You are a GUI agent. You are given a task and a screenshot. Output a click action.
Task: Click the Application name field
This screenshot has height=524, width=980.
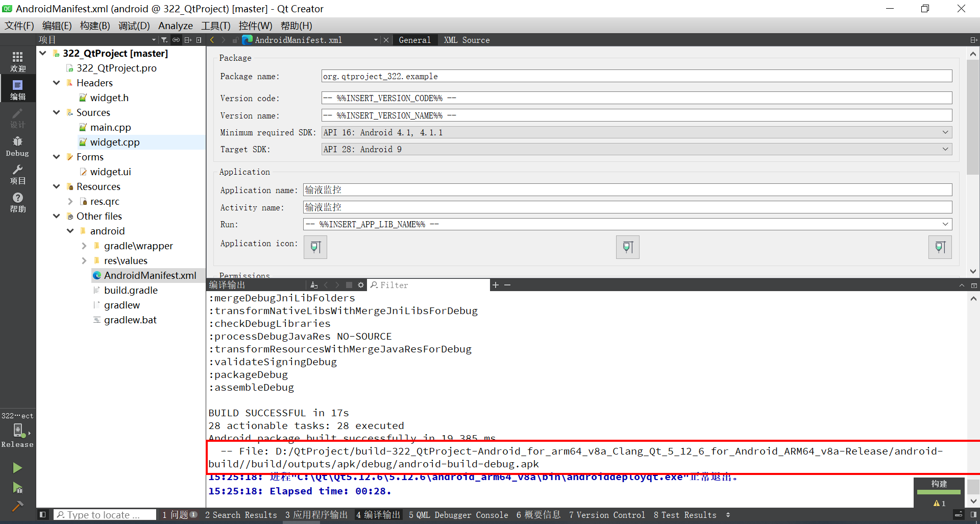tap(627, 190)
